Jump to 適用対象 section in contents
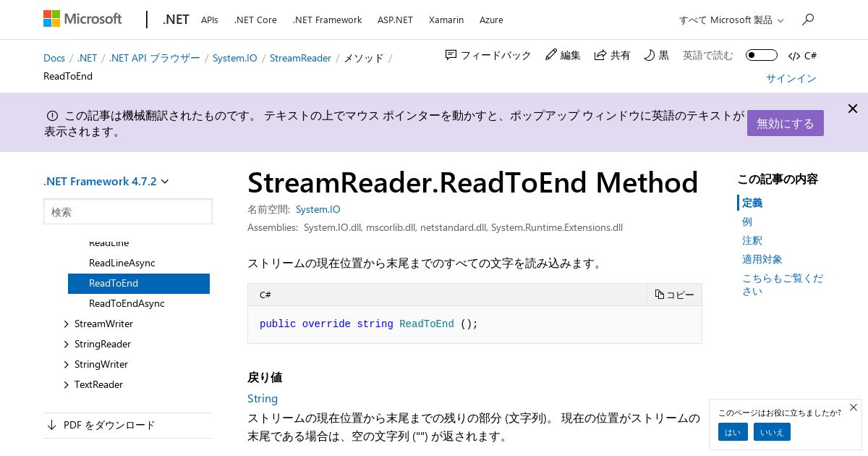868x456 pixels. [x=762, y=259]
